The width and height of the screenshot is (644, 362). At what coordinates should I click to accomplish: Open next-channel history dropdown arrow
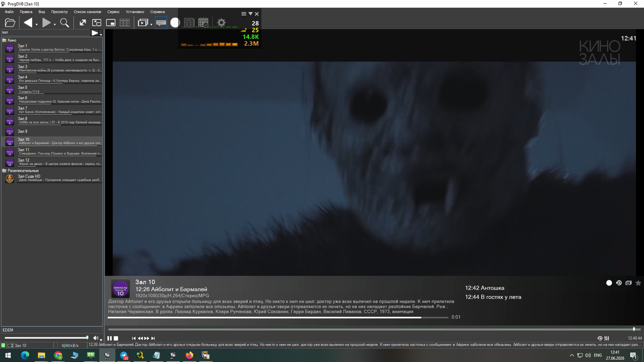pyautogui.click(x=54, y=25)
